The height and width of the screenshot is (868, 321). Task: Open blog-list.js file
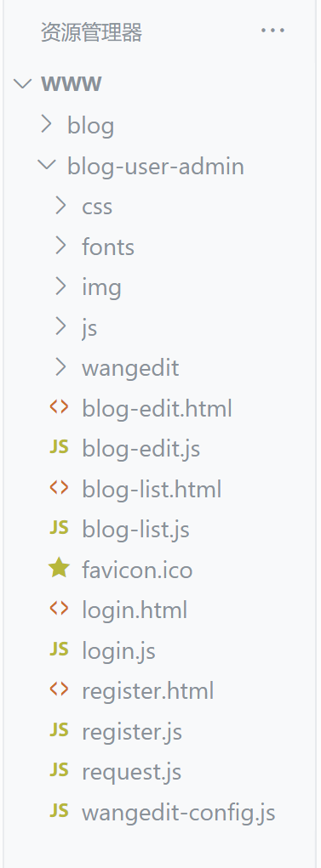tap(160, 529)
